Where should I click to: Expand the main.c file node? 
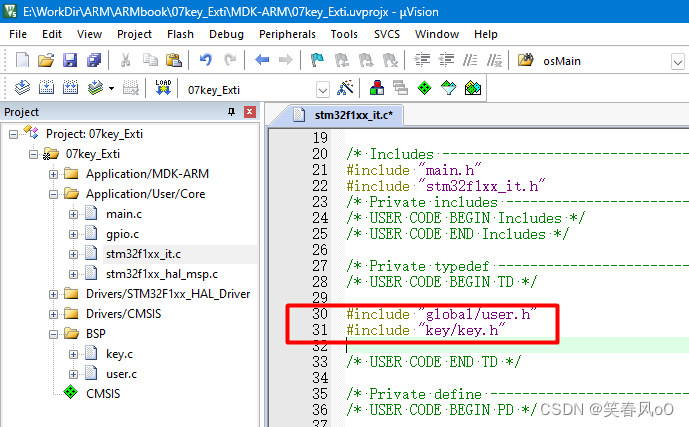pyautogui.click(x=73, y=214)
